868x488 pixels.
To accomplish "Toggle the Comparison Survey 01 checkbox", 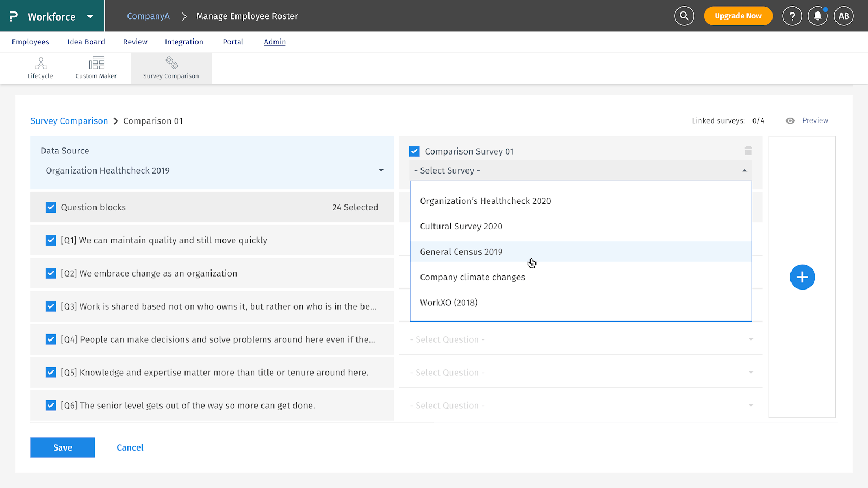I will click(414, 151).
